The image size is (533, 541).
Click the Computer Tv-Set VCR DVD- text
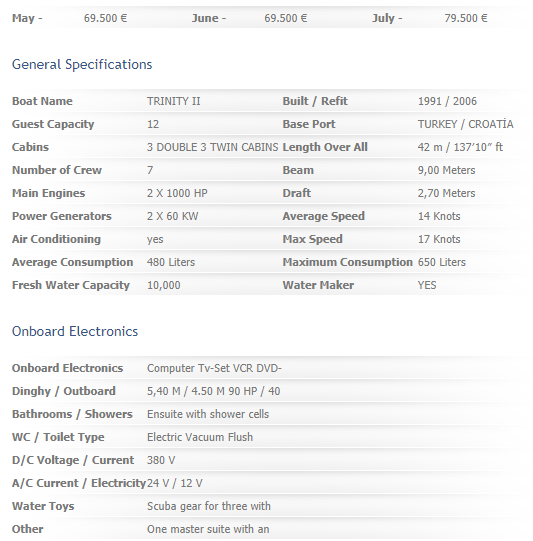pos(214,368)
